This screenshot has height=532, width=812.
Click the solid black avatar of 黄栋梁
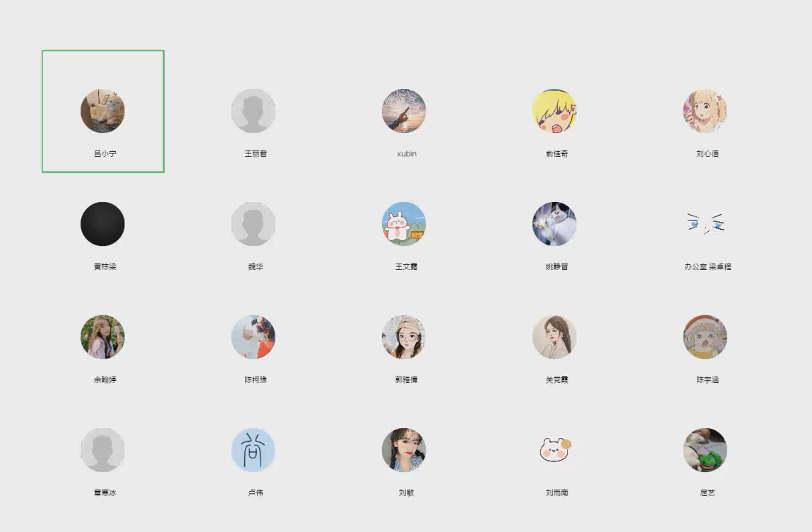[x=102, y=224]
